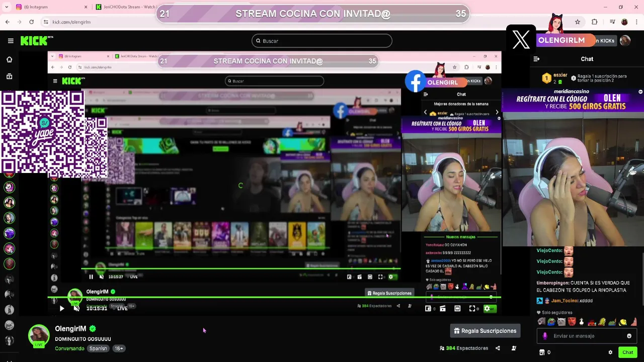Open the OlengirlM streamer avatar
644x362 pixels.
(39, 335)
